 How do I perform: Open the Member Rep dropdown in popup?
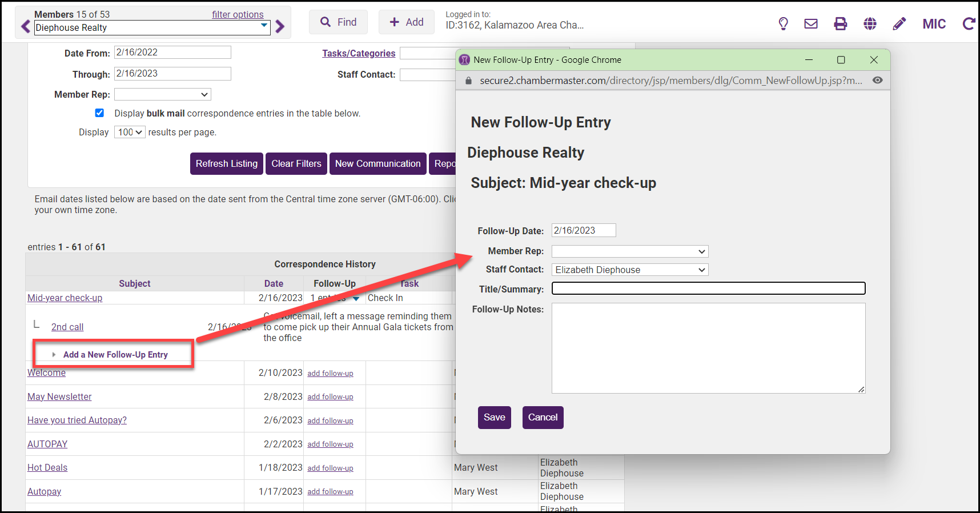coord(629,251)
